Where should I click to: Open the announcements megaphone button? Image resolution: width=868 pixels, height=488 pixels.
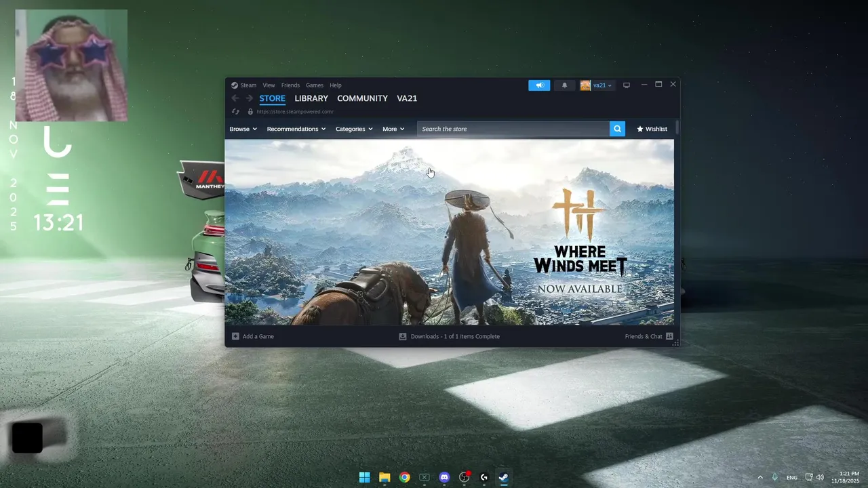tap(539, 85)
